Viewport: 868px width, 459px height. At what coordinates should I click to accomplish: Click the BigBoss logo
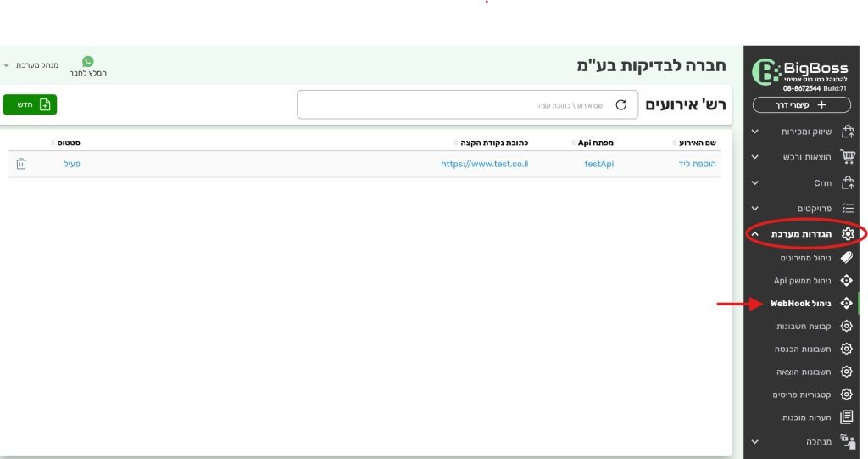click(x=800, y=72)
